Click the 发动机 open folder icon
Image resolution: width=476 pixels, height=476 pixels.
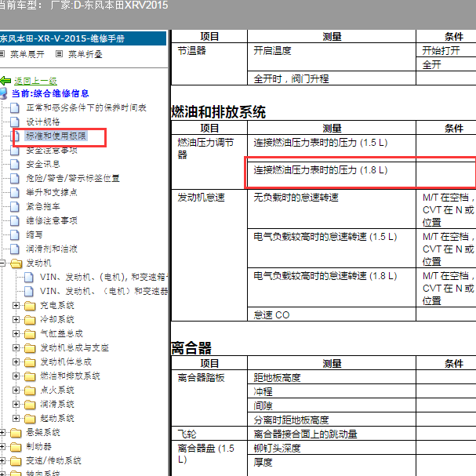[16, 263]
